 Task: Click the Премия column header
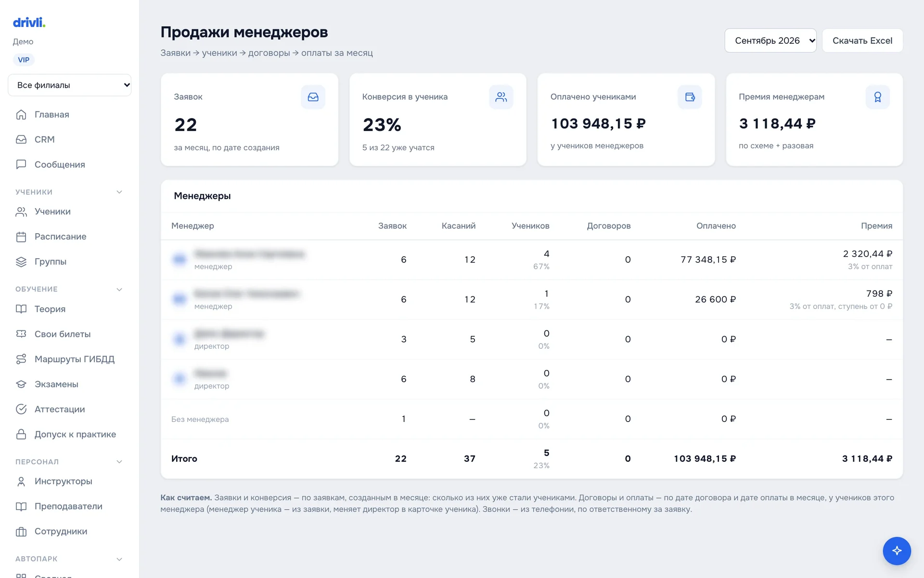tap(876, 226)
